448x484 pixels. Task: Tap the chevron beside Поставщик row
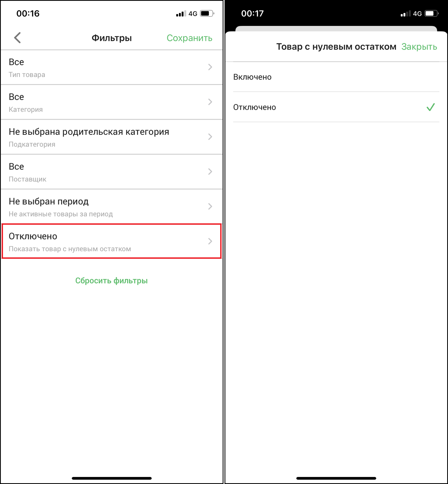point(210,172)
